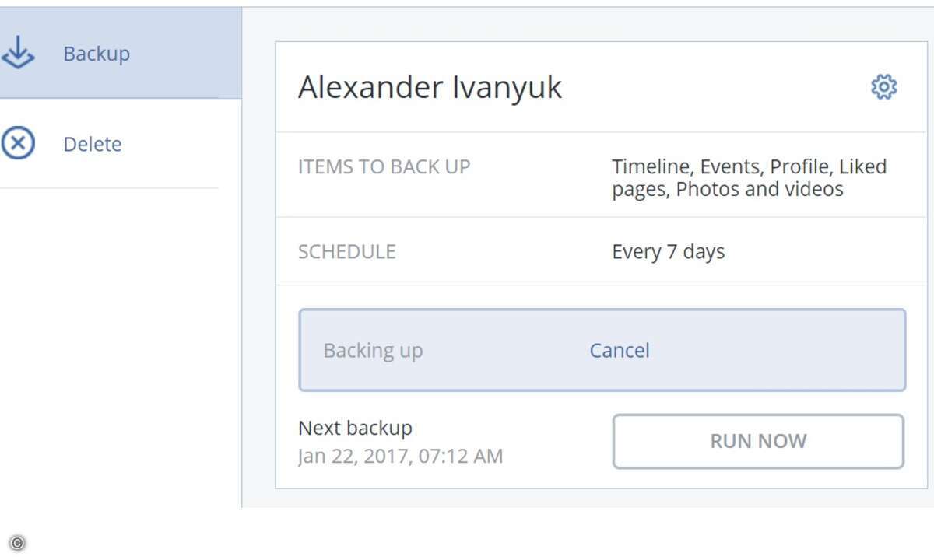Select the Backup sidebar item
This screenshot has height=560, width=934.
point(121,53)
